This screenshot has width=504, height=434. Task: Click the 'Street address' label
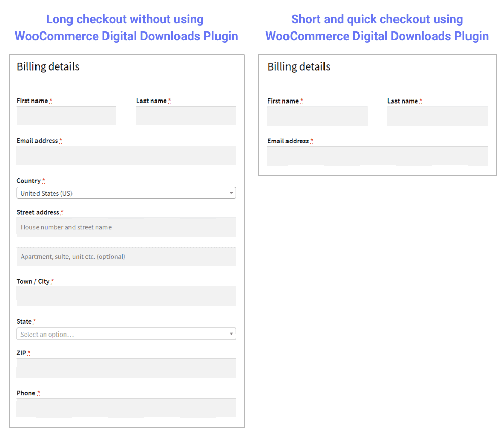point(38,212)
